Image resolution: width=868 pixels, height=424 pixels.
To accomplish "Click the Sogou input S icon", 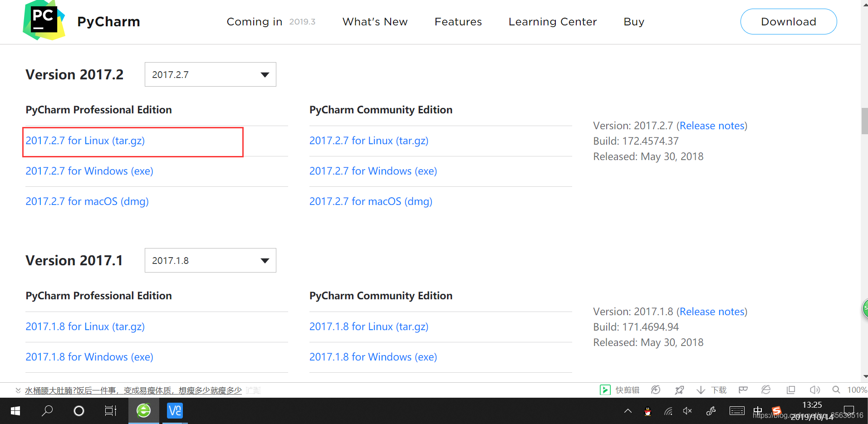I will [776, 411].
